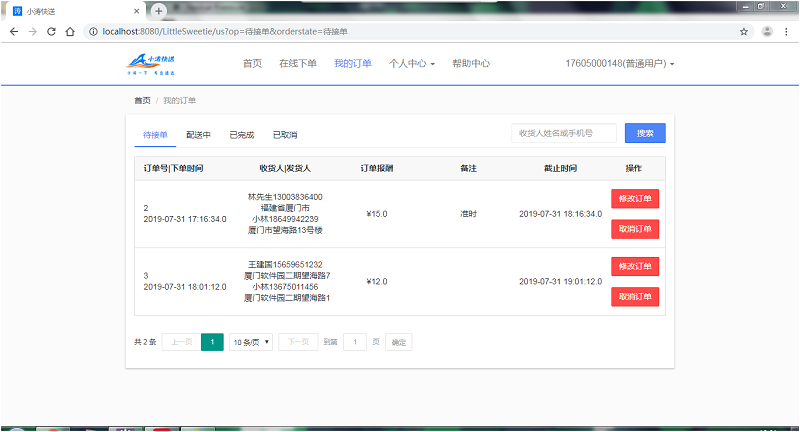Image resolution: width=800 pixels, height=432 pixels.
Task: Focus the jump-to page number field
Action: click(x=355, y=342)
